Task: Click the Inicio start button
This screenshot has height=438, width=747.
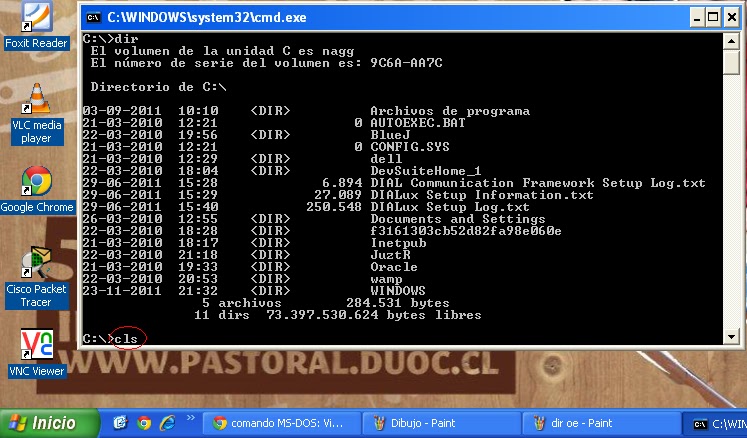Action: 49,423
